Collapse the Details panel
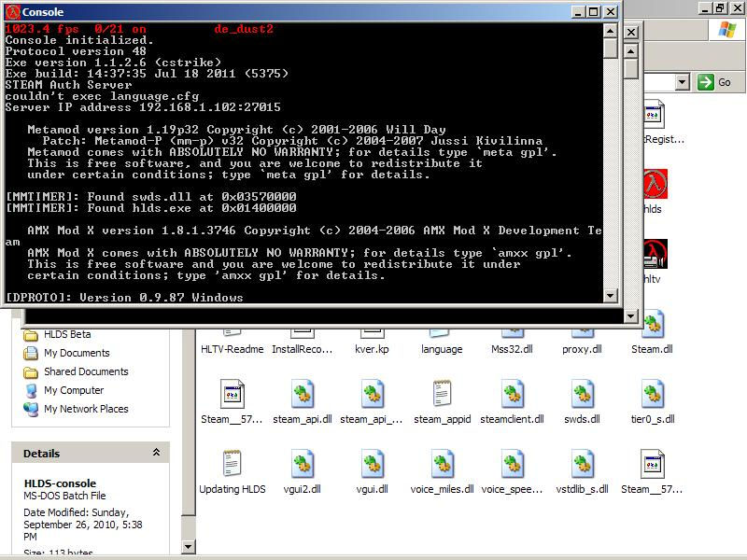Viewport: 747px width, 560px height. [x=156, y=453]
